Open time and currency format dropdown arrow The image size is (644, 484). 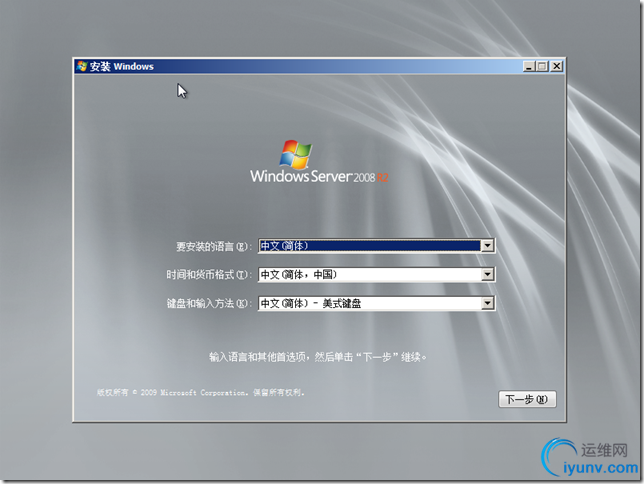(x=487, y=274)
